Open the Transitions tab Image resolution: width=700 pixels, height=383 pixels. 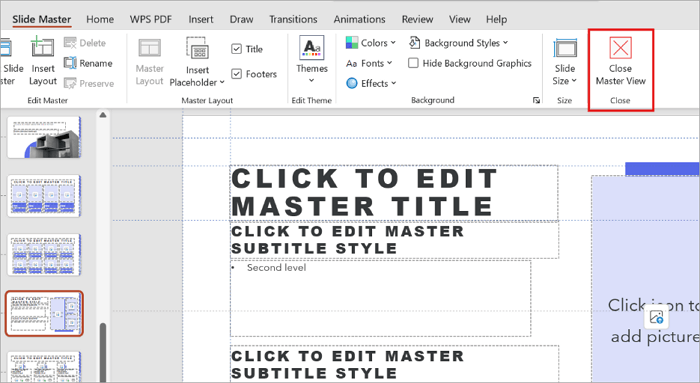[293, 19]
